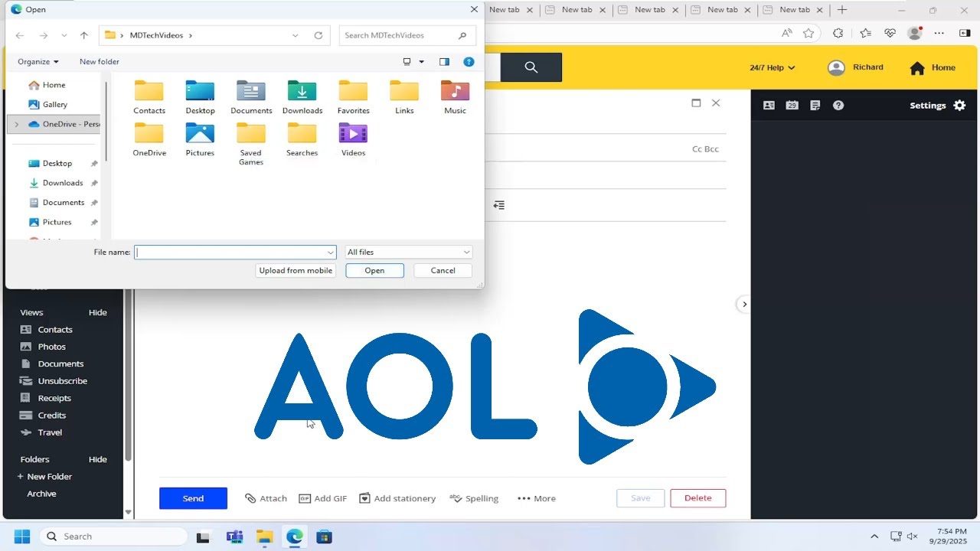Select the Pictures folder icon in file list
The image size is (980, 551).
point(200,140)
